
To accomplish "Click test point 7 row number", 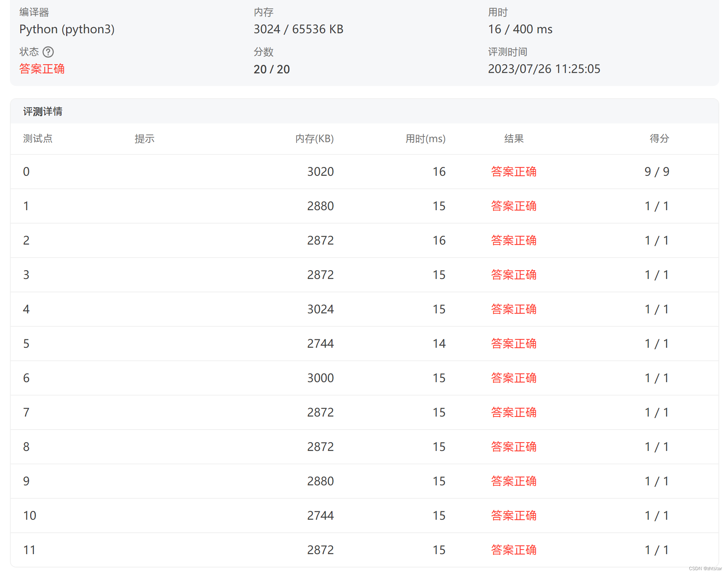I will tap(26, 412).
